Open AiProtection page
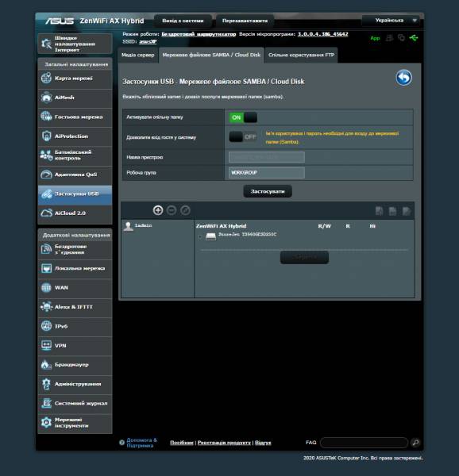This screenshot has width=459, height=476. pos(75,136)
